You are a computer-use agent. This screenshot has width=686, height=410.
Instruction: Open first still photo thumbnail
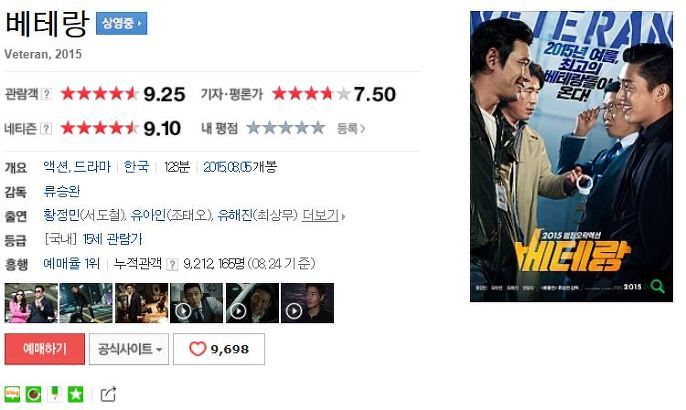coord(31,303)
